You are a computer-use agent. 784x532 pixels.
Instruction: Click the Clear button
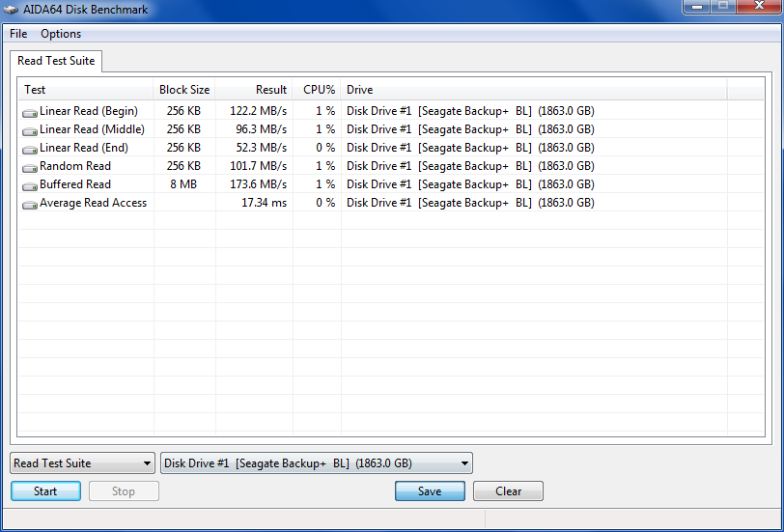(508, 491)
